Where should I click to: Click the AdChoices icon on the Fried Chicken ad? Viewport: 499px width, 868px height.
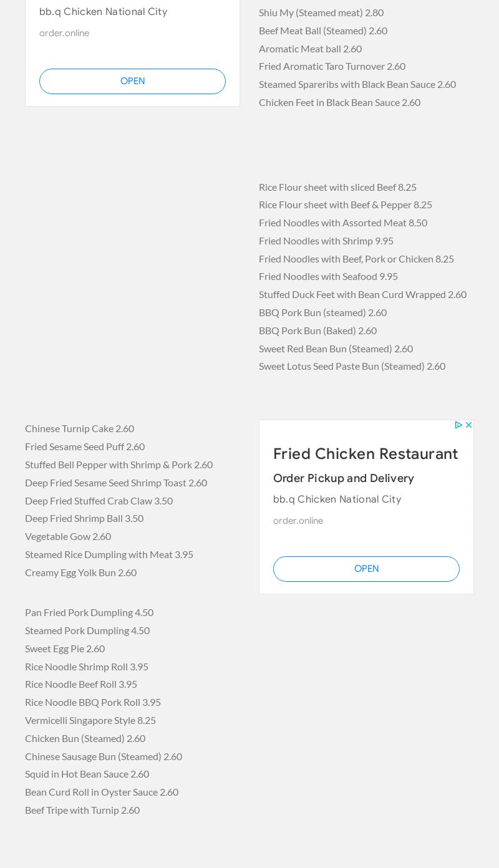pyautogui.click(x=458, y=425)
